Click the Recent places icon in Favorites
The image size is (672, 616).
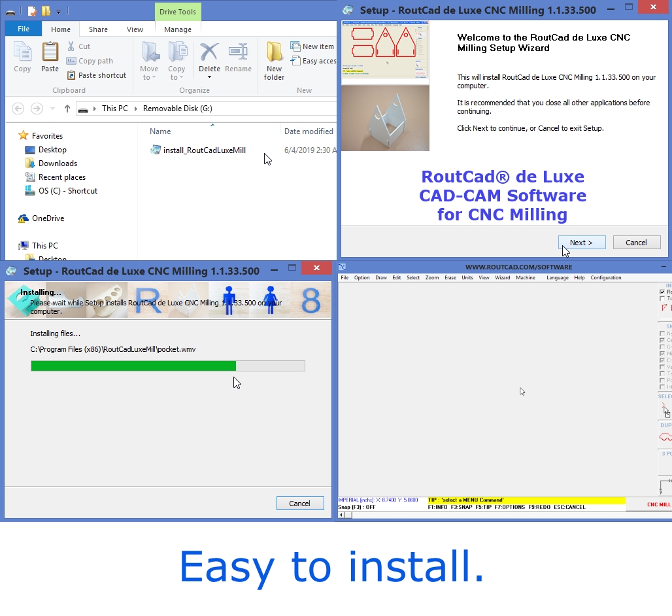coord(30,177)
